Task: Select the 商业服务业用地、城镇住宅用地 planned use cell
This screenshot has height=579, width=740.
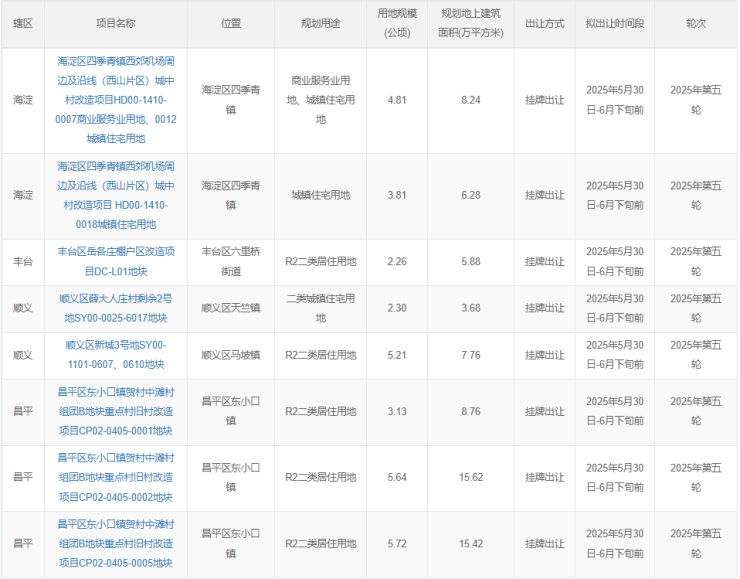Action: [321, 99]
